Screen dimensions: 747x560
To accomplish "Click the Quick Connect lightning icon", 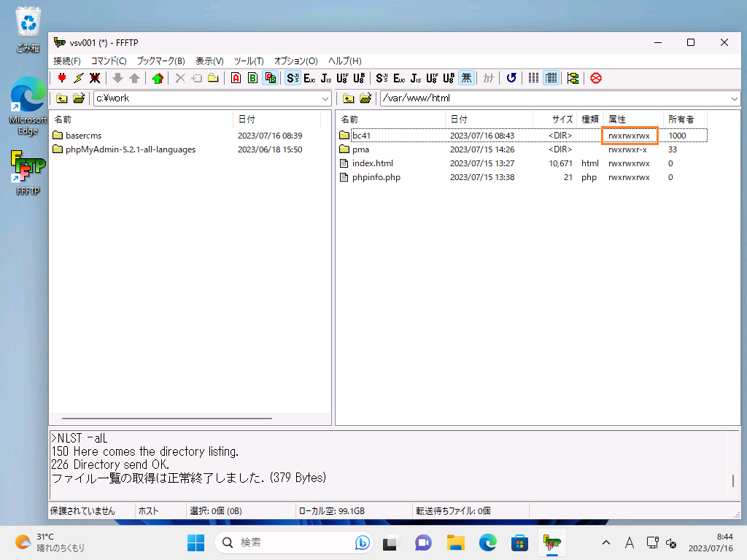I will [x=78, y=78].
